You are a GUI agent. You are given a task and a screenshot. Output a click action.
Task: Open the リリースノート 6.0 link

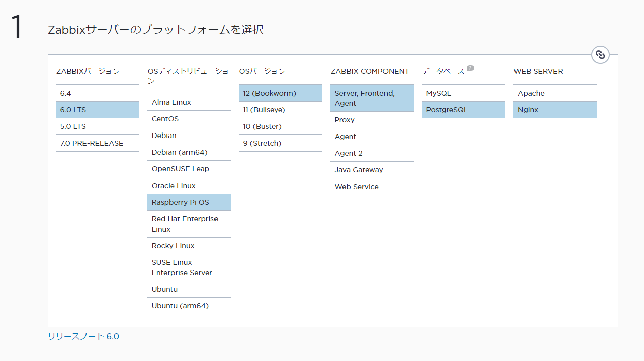pyautogui.click(x=83, y=336)
